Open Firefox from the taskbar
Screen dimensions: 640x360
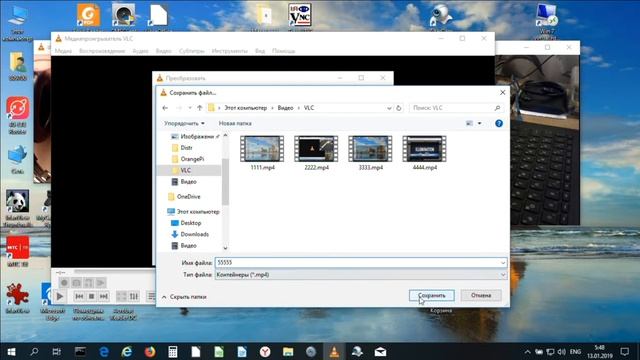tap(150, 351)
